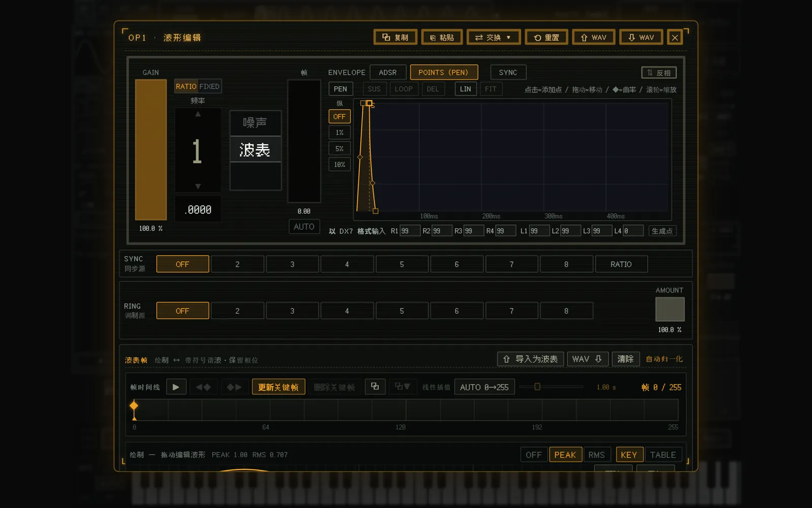Toggle SYNC envelope option
This screenshot has height=508, width=812.
pos(508,73)
